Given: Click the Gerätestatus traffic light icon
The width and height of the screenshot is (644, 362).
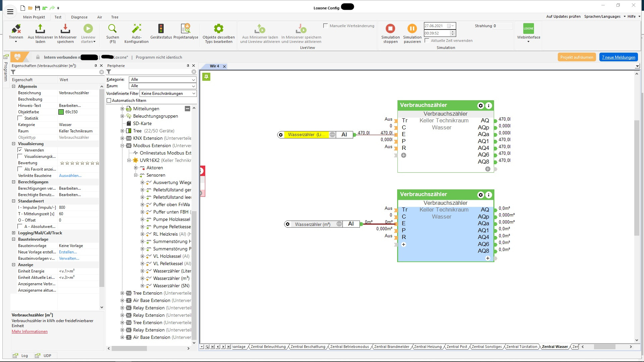Looking at the screenshot, I should pos(161,29).
